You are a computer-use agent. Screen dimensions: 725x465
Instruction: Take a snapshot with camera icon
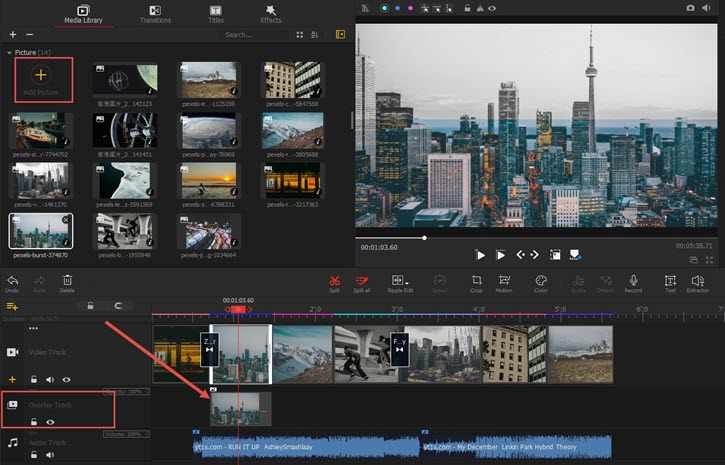pyautogui.click(x=690, y=8)
